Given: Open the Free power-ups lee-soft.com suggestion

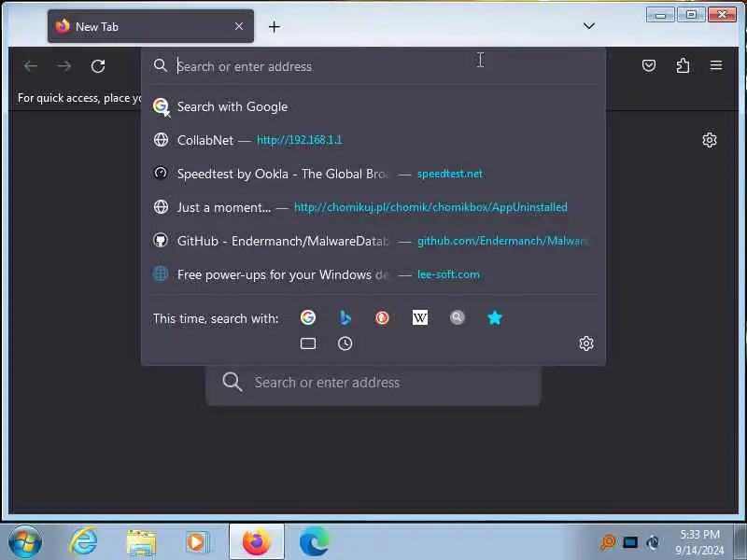Looking at the screenshot, I should click(373, 274).
